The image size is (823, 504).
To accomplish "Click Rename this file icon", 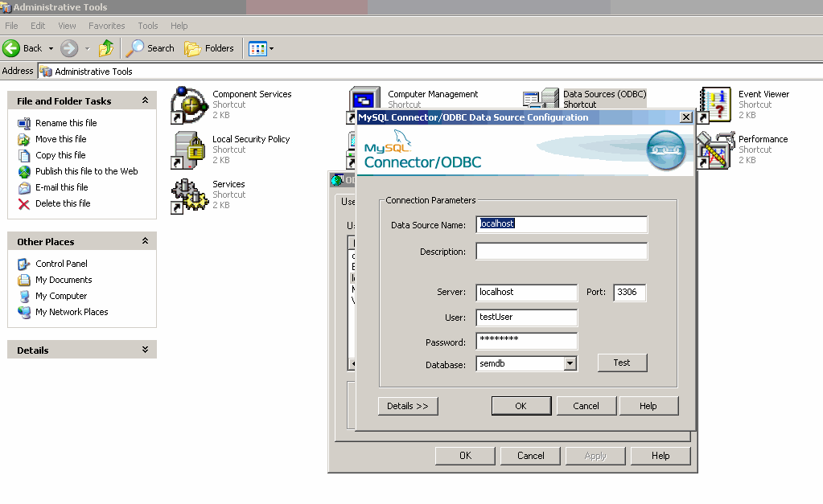I will [24, 123].
